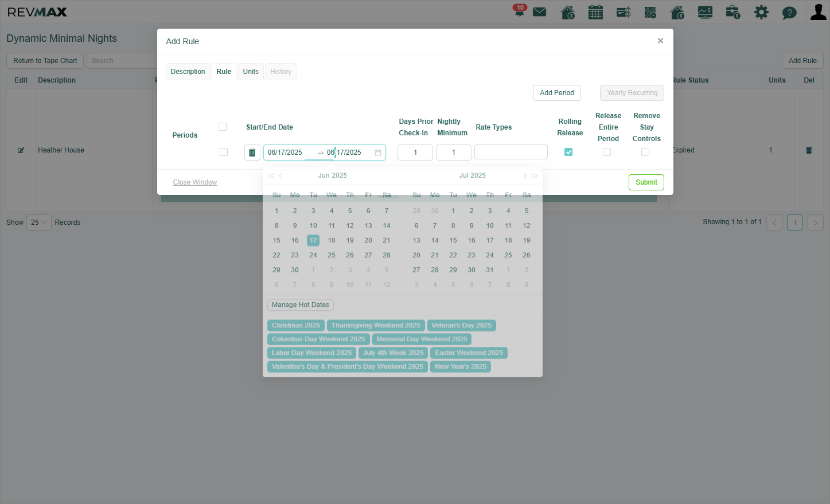
Task: Uncheck the Rolling Release checkbox
Action: 568,152
